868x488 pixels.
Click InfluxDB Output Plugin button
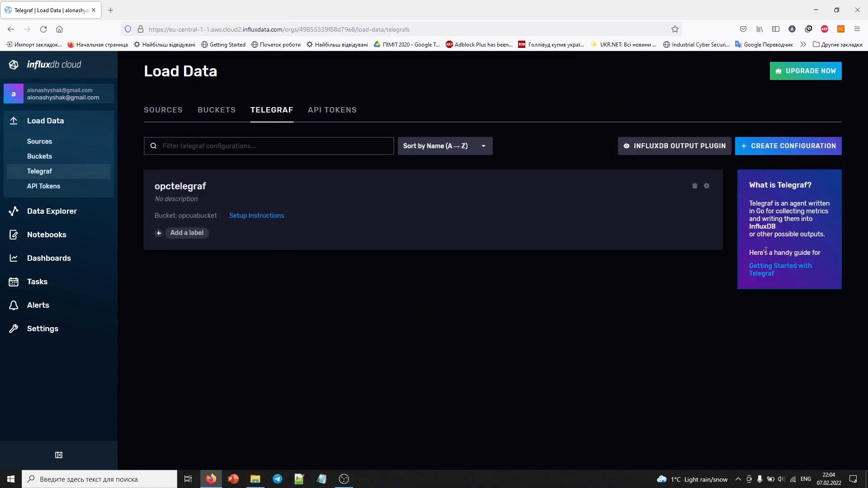(x=675, y=146)
